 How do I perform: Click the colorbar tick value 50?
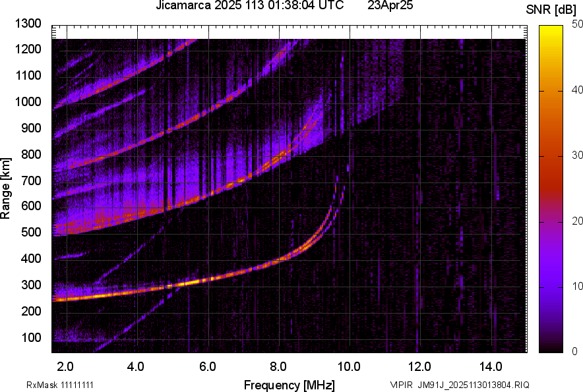pyautogui.click(x=578, y=24)
